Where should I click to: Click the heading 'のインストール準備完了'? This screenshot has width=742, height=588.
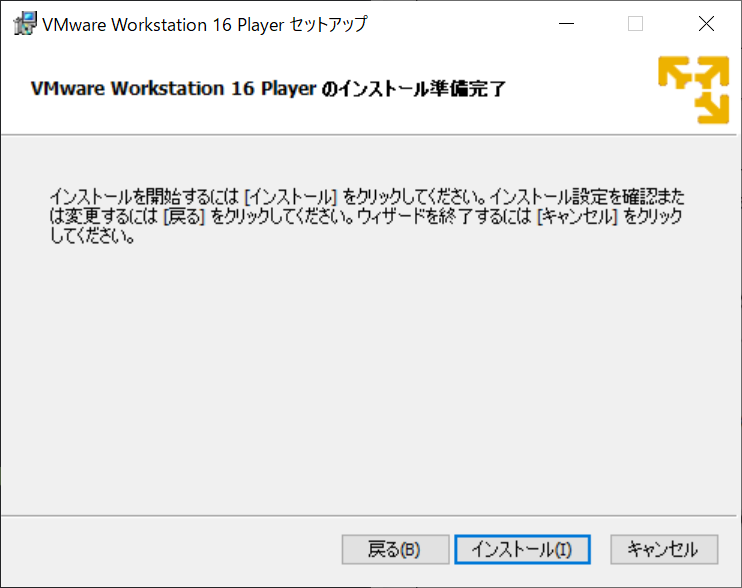coord(414,88)
